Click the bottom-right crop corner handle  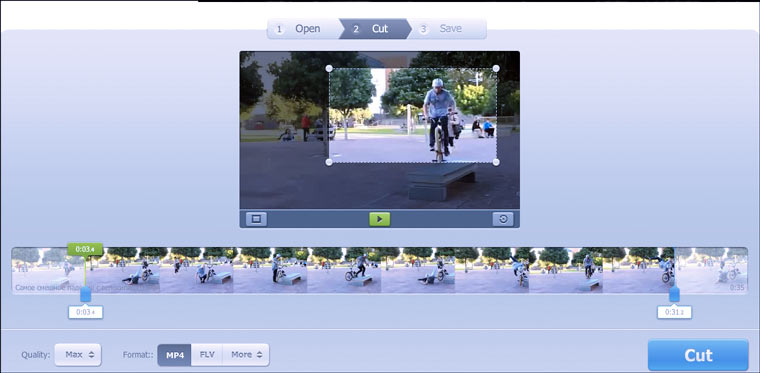click(x=496, y=162)
